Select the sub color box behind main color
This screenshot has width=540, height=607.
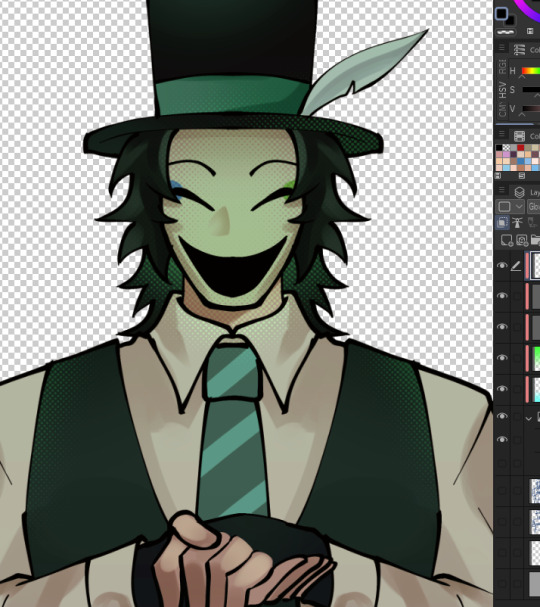pos(510,21)
